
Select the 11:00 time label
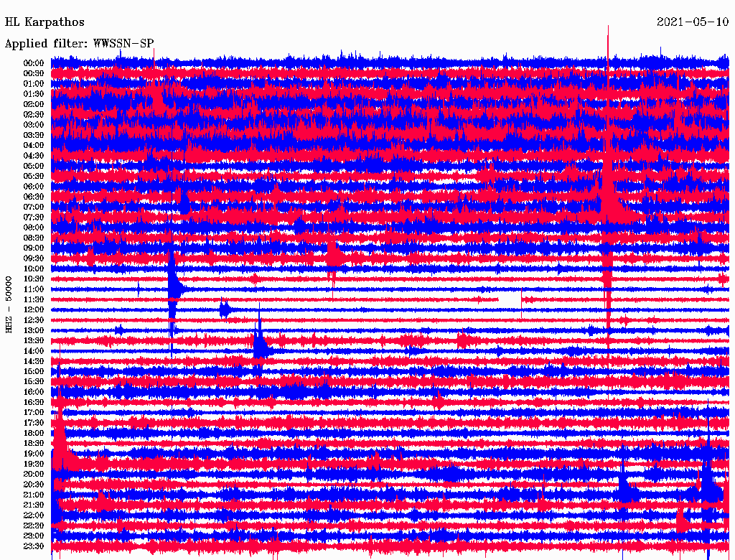pyautogui.click(x=34, y=289)
